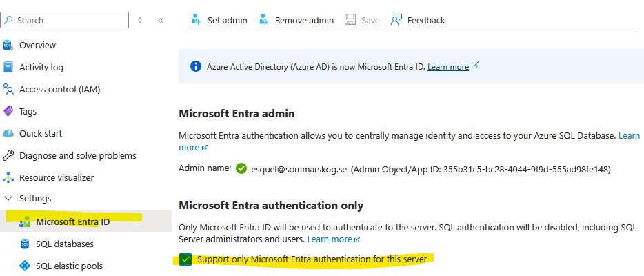Click the sidebar up/down expand arrows
This screenshot has height=276, width=644.
tap(140, 20)
